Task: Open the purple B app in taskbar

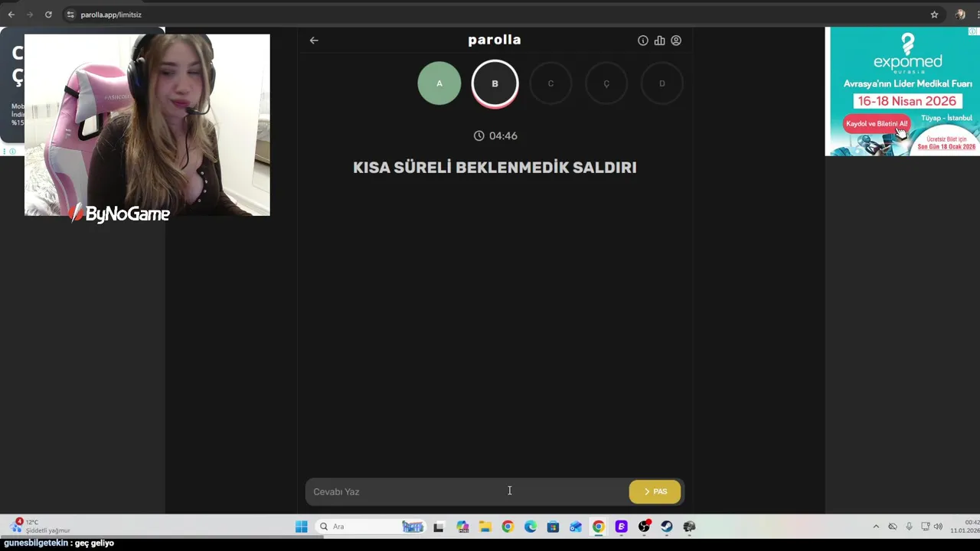Action: tap(621, 527)
